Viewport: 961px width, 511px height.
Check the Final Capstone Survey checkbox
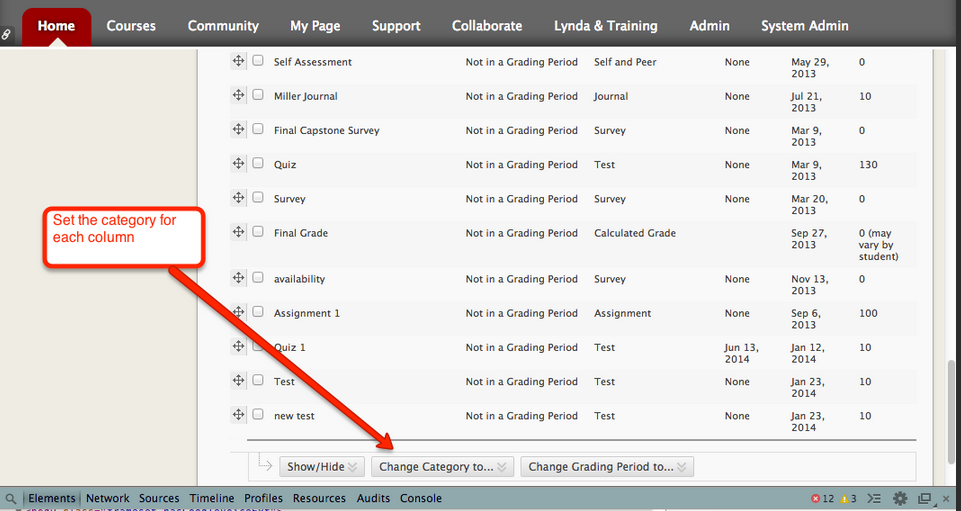258,129
